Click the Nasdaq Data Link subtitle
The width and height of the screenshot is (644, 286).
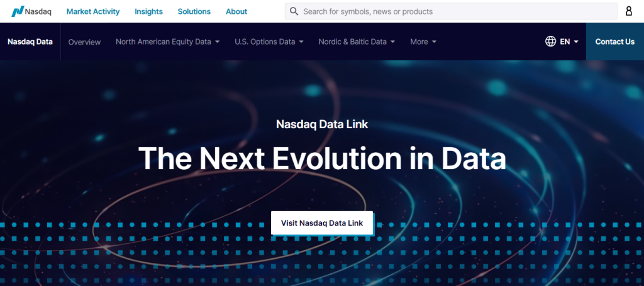(x=322, y=124)
